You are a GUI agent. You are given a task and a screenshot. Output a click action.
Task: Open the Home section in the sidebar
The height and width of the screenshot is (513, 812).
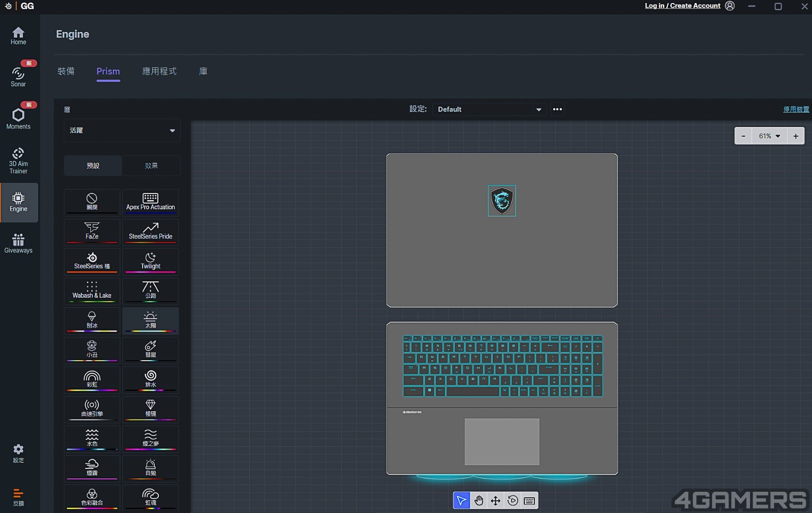[x=18, y=36]
